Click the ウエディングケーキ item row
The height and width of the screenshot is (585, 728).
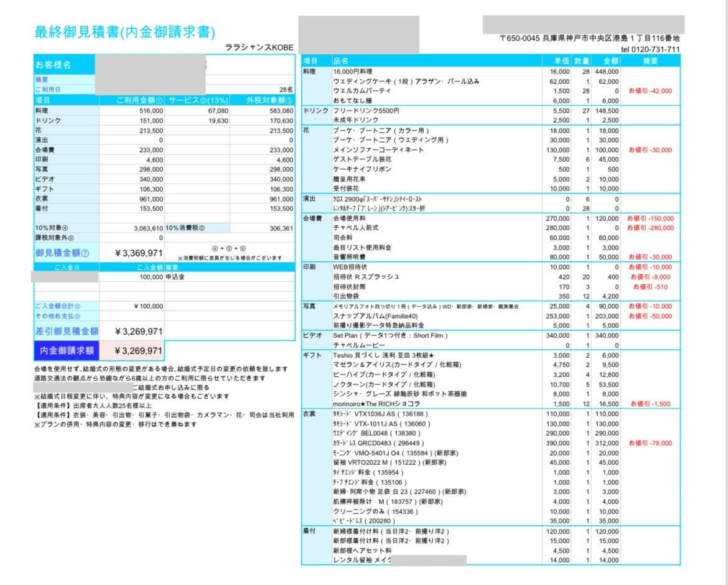click(406, 82)
